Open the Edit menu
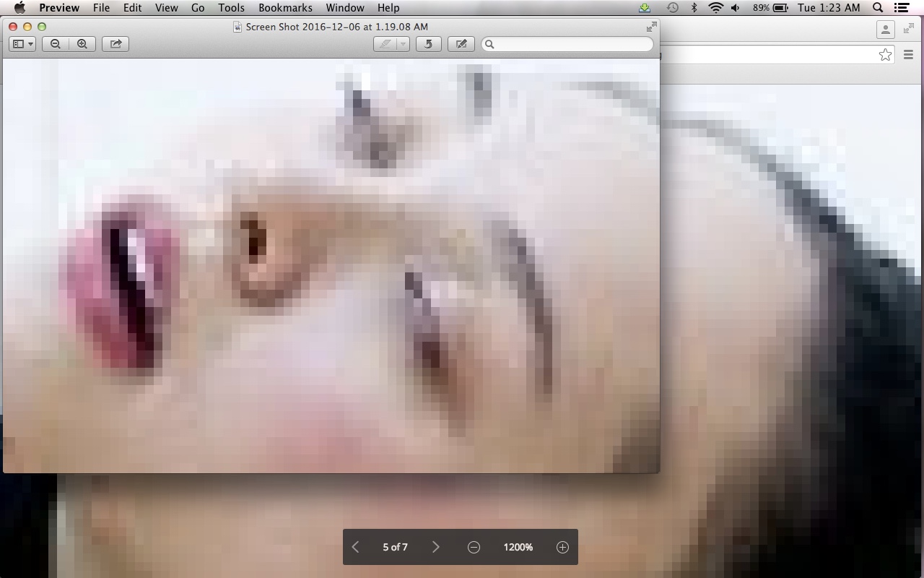 tap(132, 8)
